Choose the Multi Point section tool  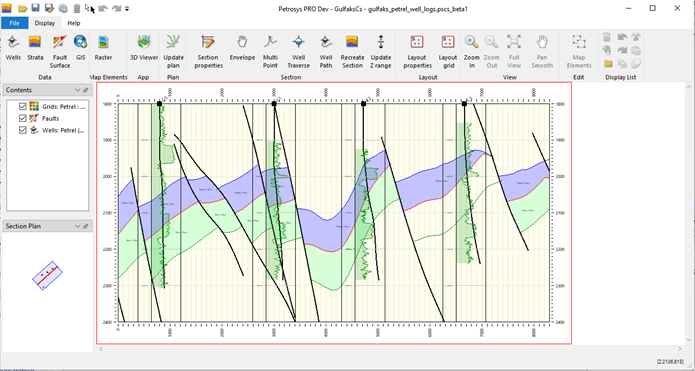click(x=270, y=52)
